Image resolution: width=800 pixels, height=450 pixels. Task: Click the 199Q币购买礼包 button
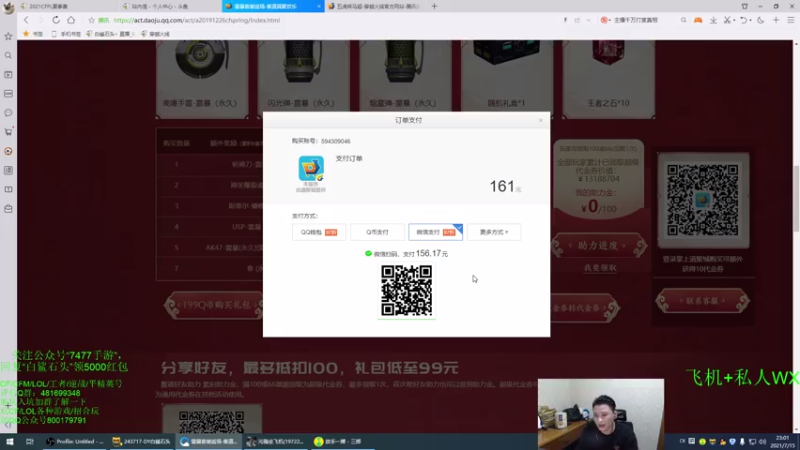click(214, 305)
